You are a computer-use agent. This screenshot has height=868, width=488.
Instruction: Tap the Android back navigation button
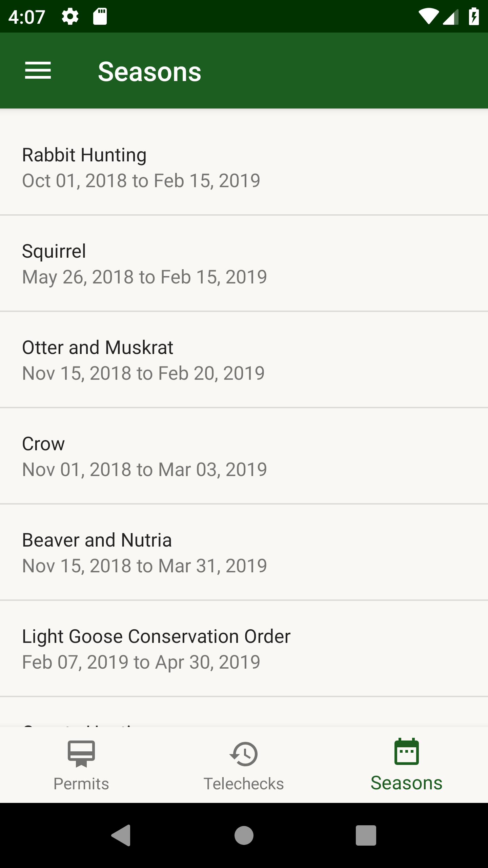tap(121, 835)
